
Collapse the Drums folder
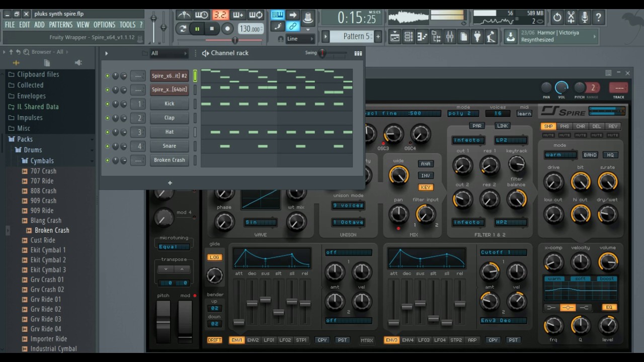pos(33,150)
